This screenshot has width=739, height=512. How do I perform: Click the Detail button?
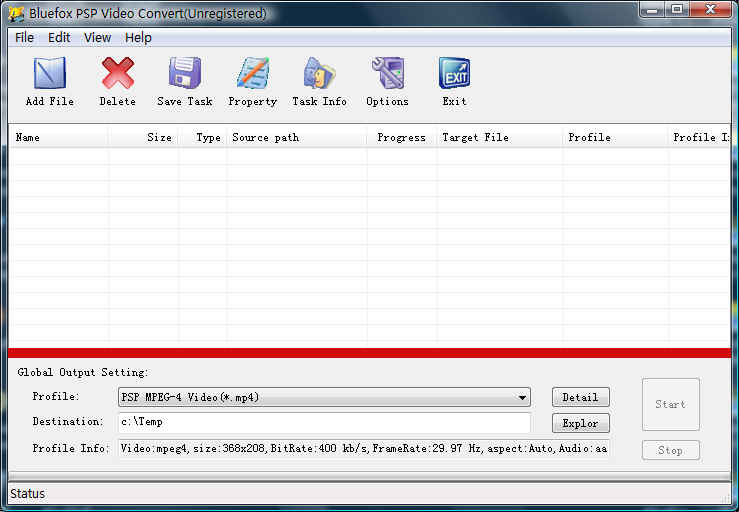tap(581, 397)
